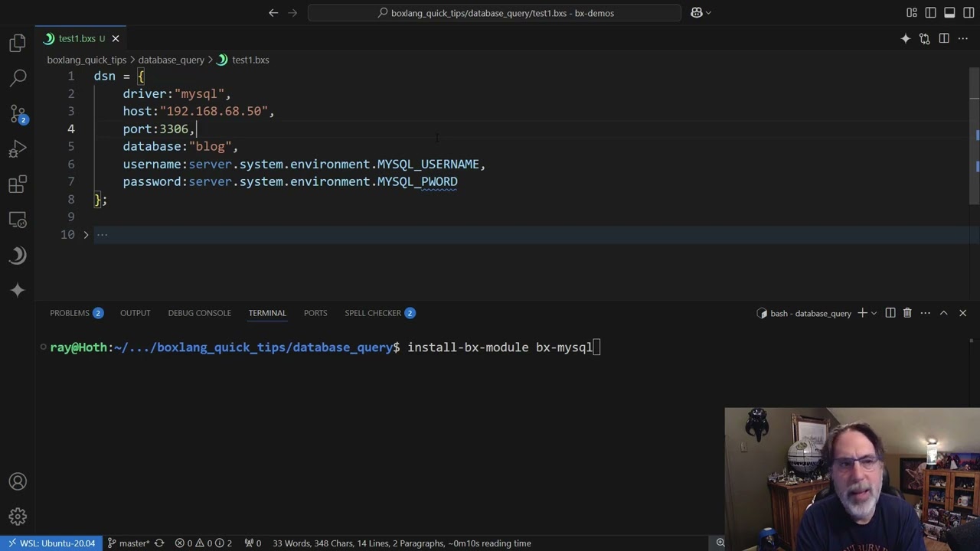Click the command center search box
This screenshot has width=980, height=551.
click(495, 13)
